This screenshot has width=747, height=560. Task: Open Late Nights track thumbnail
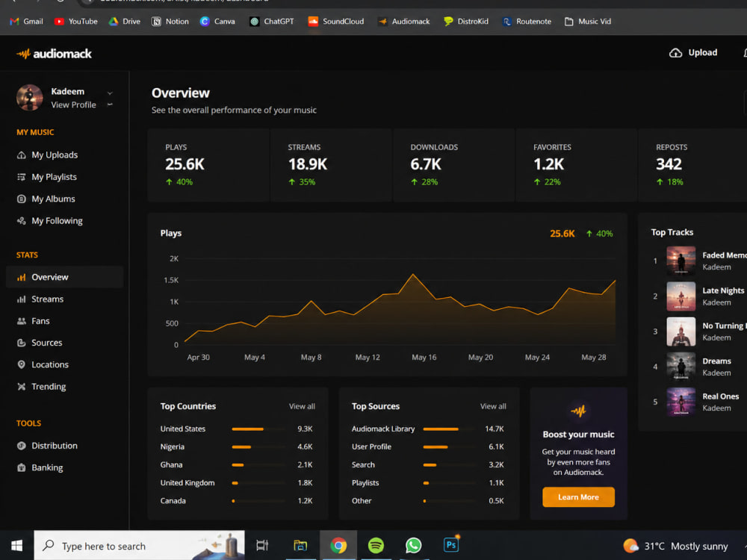pyautogui.click(x=681, y=296)
